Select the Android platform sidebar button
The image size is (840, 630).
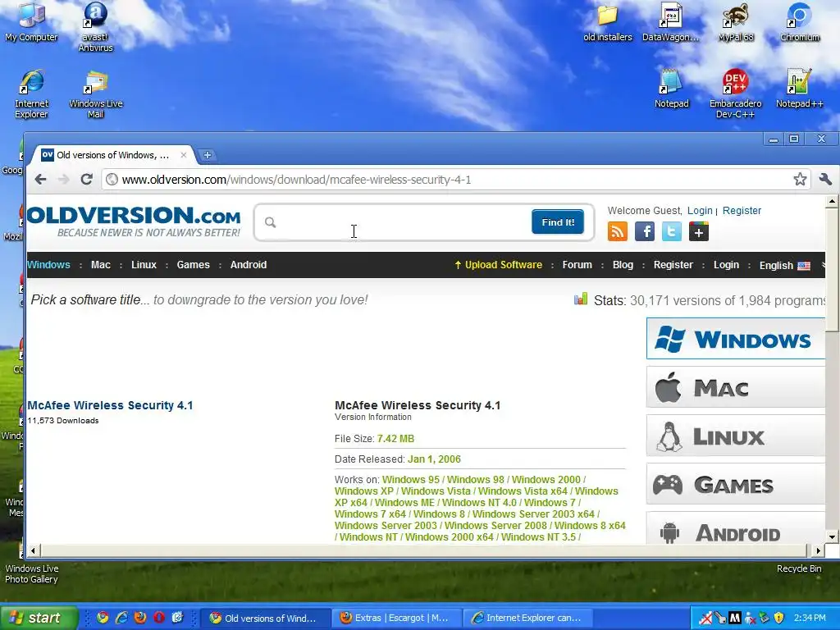(x=736, y=529)
